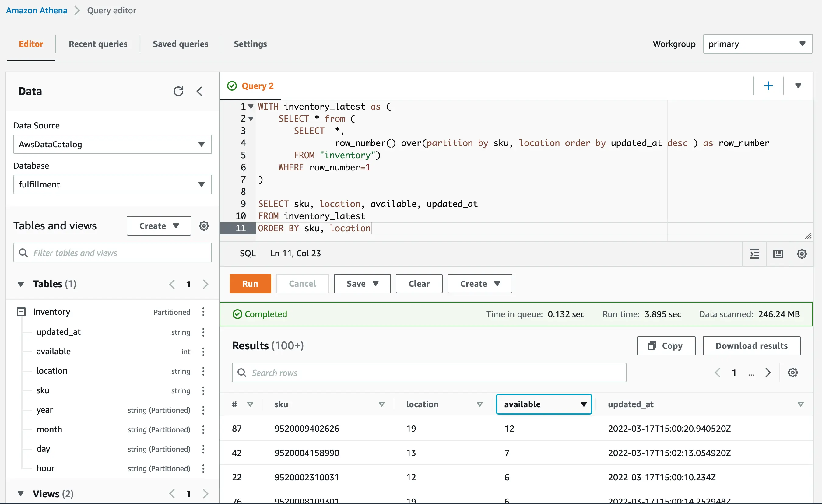Collapse the Views section
Viewport: 822px width, 504px height.
click(21, 494)
